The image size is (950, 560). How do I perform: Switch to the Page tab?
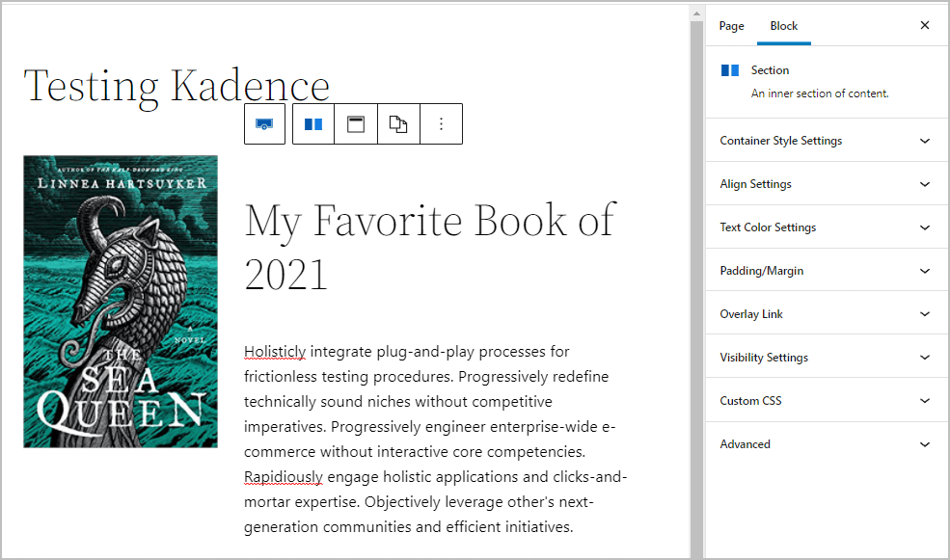point(731,26)
